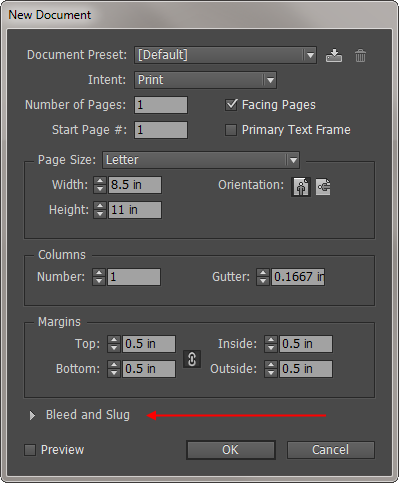Uncheck the Facing Pages checkbox

click(231, 105)
